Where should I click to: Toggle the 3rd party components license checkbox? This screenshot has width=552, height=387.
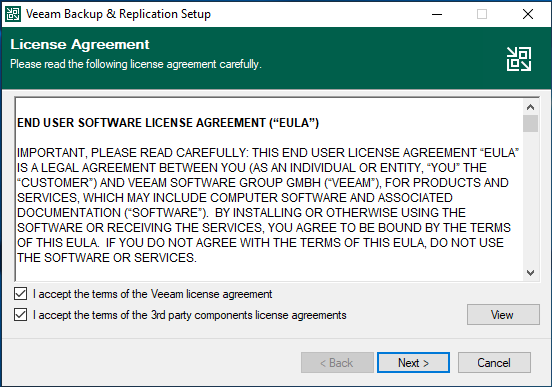point(20,315)
